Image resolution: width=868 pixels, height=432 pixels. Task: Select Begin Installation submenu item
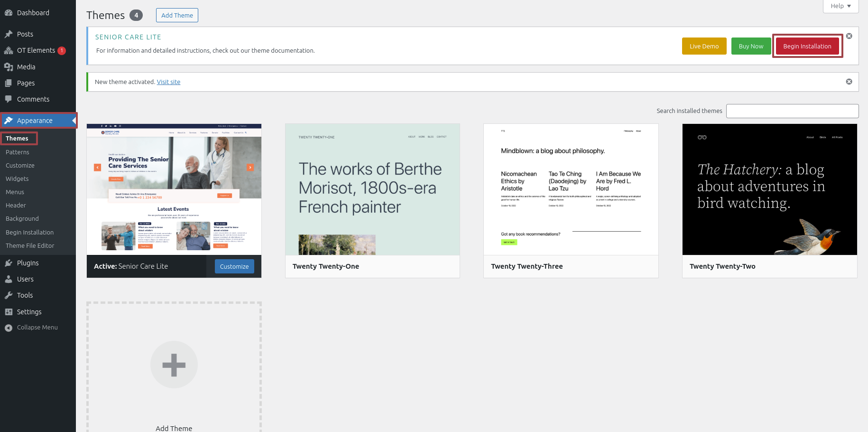[x=29, y=232]
